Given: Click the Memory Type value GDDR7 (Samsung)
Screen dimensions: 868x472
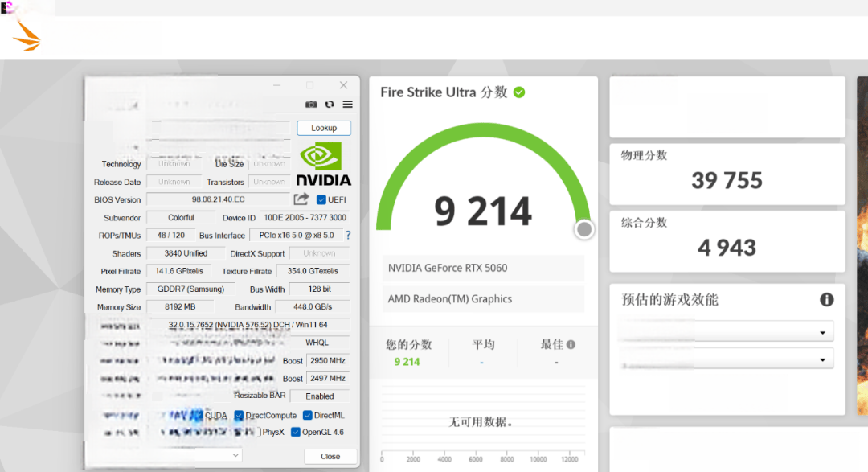Looking at the screenshot, I should [x=190, y=289].
